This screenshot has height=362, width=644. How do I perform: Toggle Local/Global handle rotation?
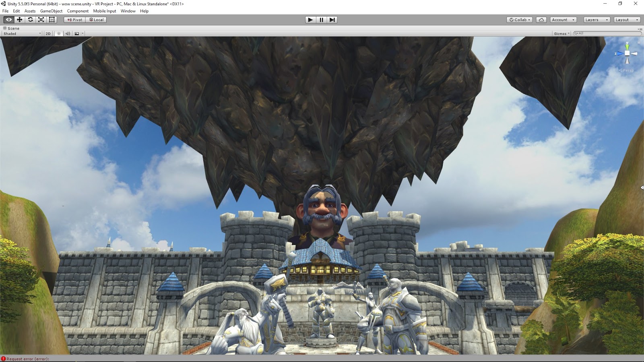pyautogui.click(x=96, y=20)
